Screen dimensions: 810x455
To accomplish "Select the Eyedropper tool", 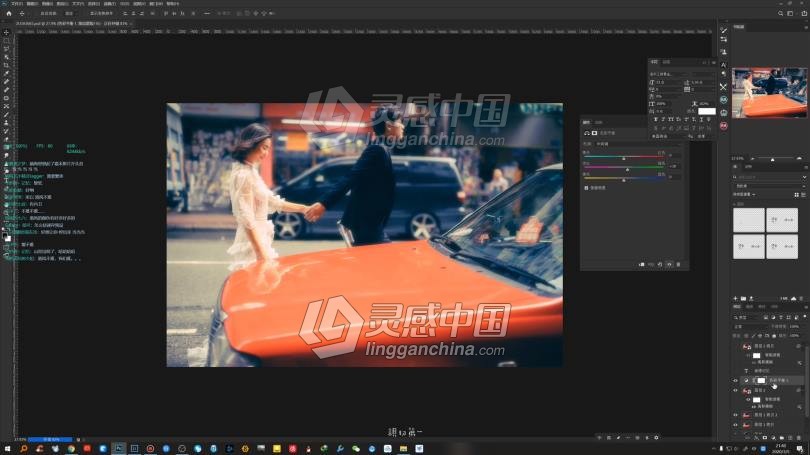I will click(7, 73).
